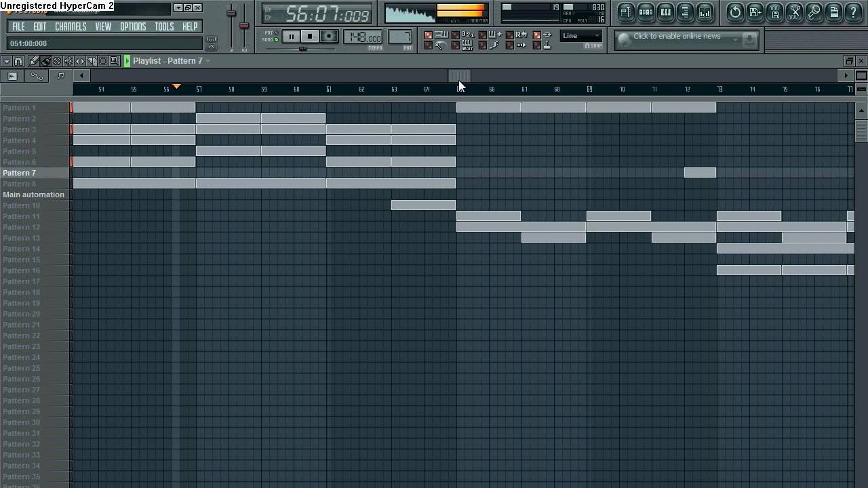Screen dimensions: 868x488
Task: Click the render to audio file icon
Action: [775, 12]
